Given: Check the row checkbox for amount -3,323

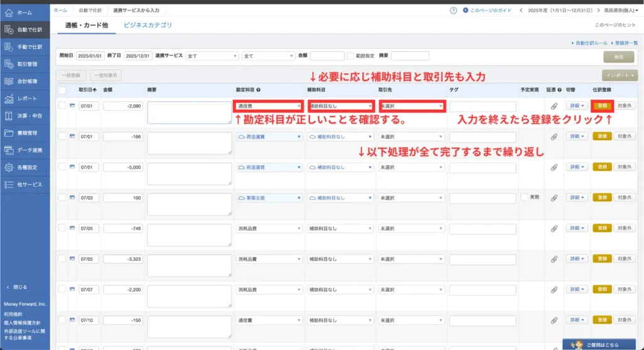Looking at the screenshot, I should point(62,258).
